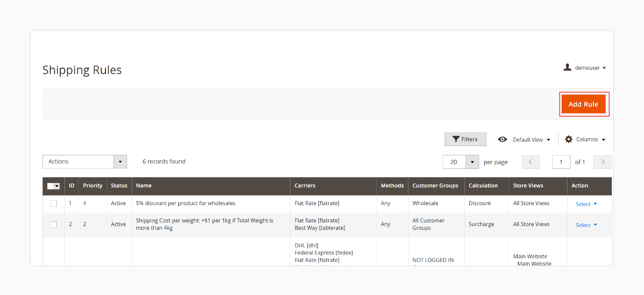Image resolution: width=644 pixels, height=295 pixels.
Task: Click the 'Federal Express [fedex]' carrier text
Action: pyautogui.click(x=323, y=253)
